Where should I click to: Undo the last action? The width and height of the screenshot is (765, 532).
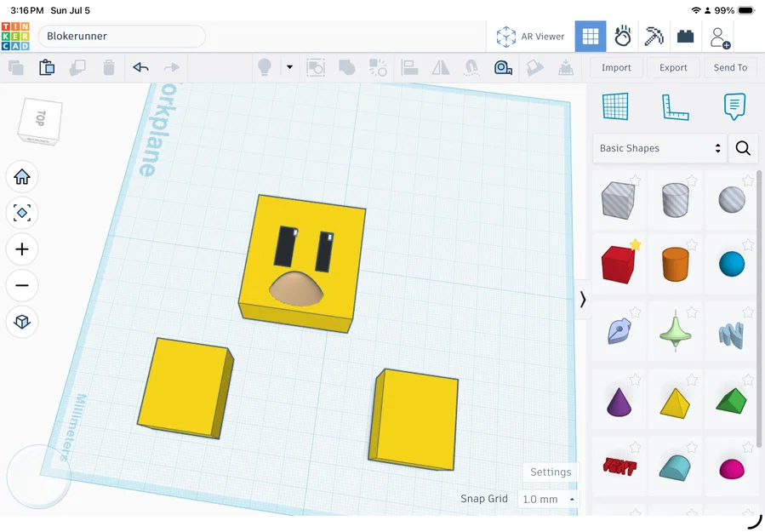[140, 67]
